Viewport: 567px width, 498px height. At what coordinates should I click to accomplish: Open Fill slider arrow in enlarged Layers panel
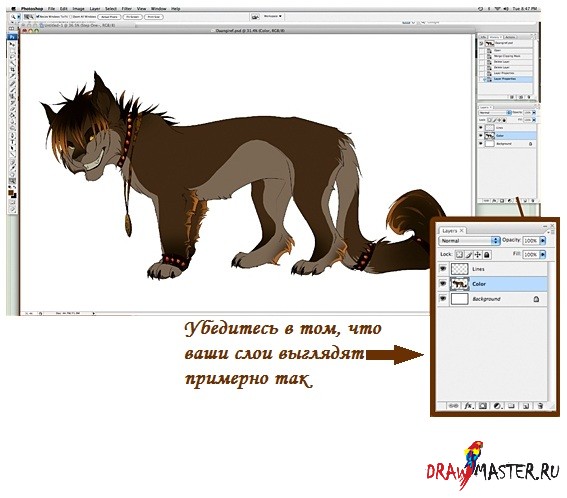[542, 255]
